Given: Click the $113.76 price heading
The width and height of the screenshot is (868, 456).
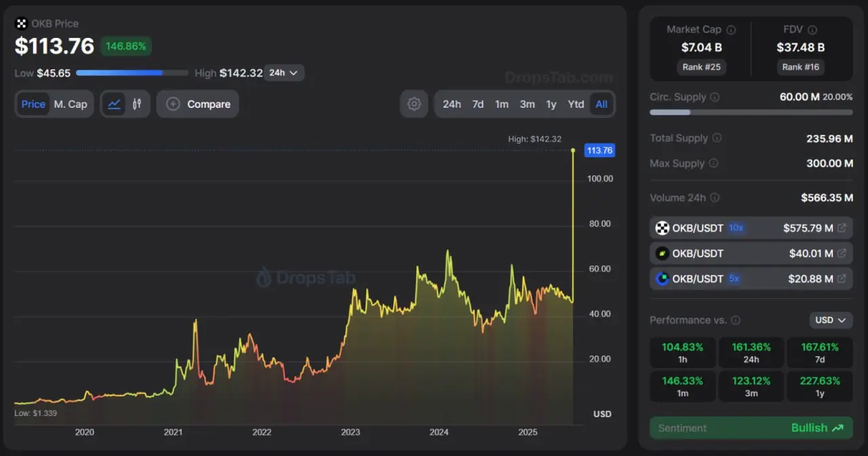Looking at the screenshot, I should tap(54, 46).
